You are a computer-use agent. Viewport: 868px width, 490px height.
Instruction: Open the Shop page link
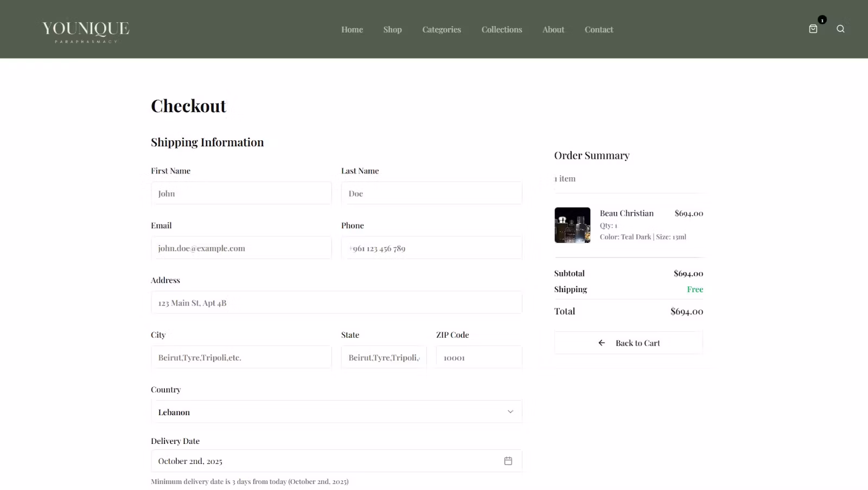point(392,29)
